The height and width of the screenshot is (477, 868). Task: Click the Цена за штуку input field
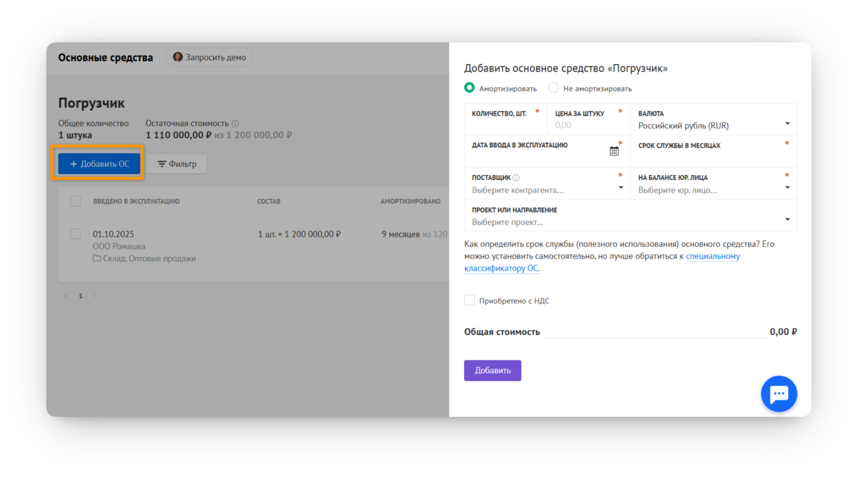pos(589,120)
